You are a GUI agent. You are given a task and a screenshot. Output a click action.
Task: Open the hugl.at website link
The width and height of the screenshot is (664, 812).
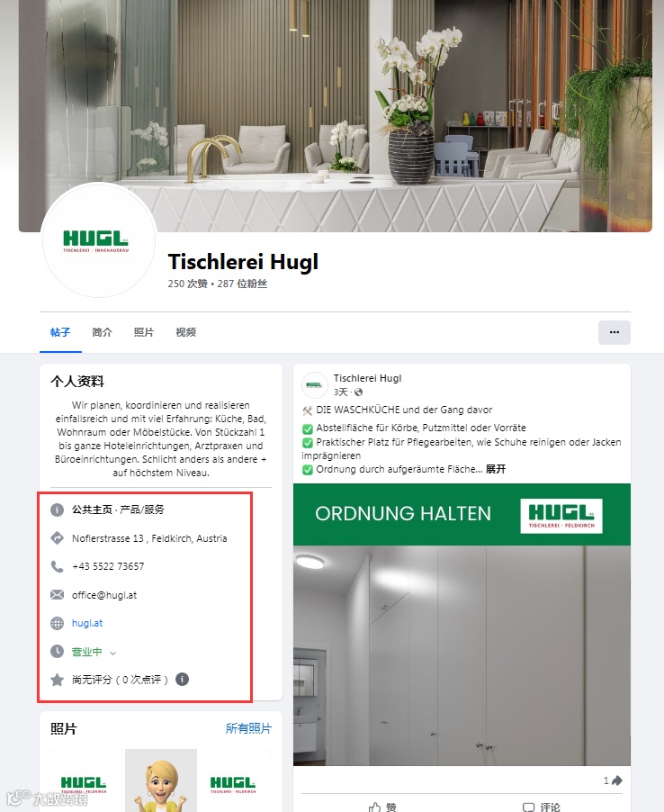click(87, 623)
